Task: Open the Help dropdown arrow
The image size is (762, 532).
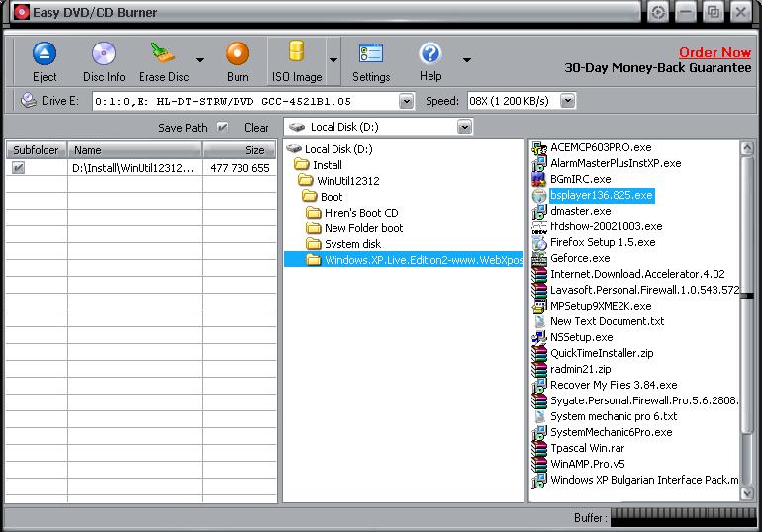Action: point(466,60)
